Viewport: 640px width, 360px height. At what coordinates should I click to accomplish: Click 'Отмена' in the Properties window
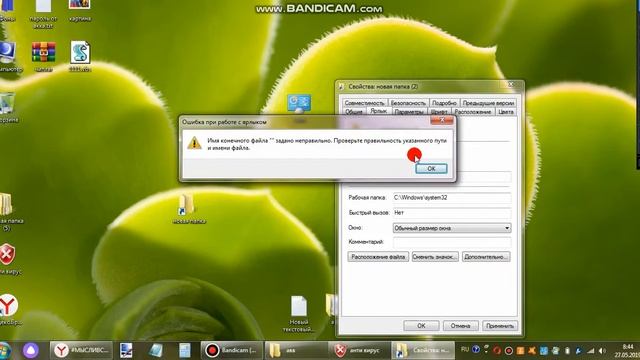[460, 326]
